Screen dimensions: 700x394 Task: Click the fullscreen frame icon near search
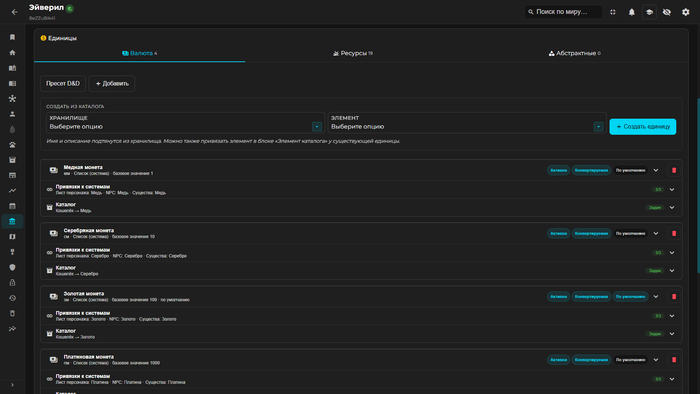[x=613, y=12]
